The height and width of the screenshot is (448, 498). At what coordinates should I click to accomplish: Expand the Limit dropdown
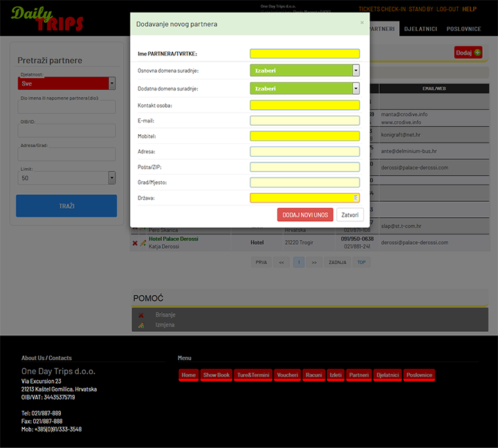(x=66, y=178)
